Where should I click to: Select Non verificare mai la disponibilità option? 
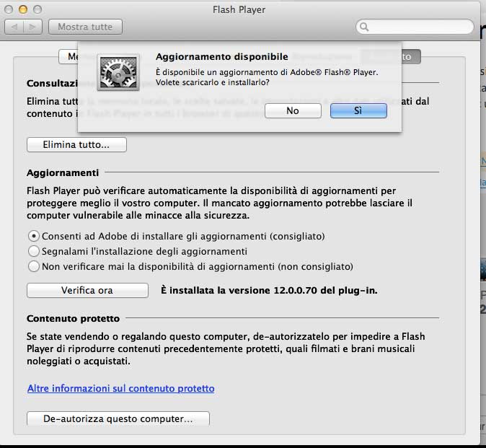tap(190, 266)
